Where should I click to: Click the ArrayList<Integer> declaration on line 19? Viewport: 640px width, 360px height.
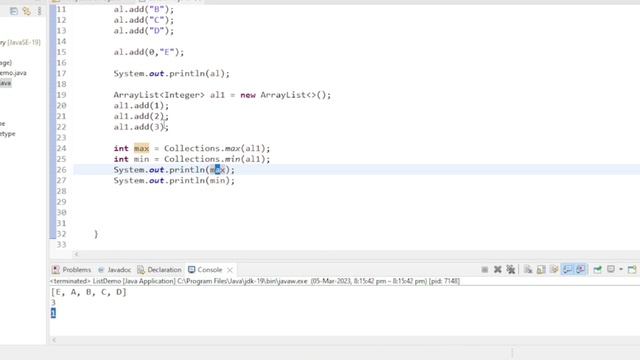222,95
